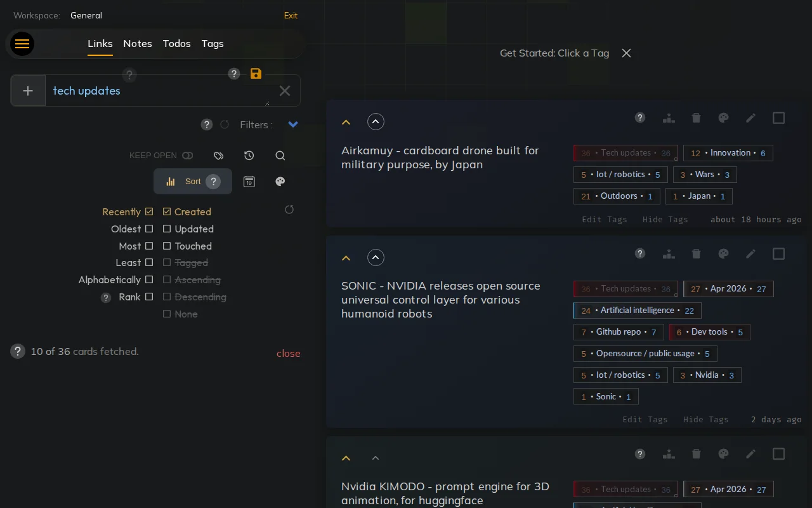
Task: Open the calendar date filter icon
Action: (x=249, y=182)
